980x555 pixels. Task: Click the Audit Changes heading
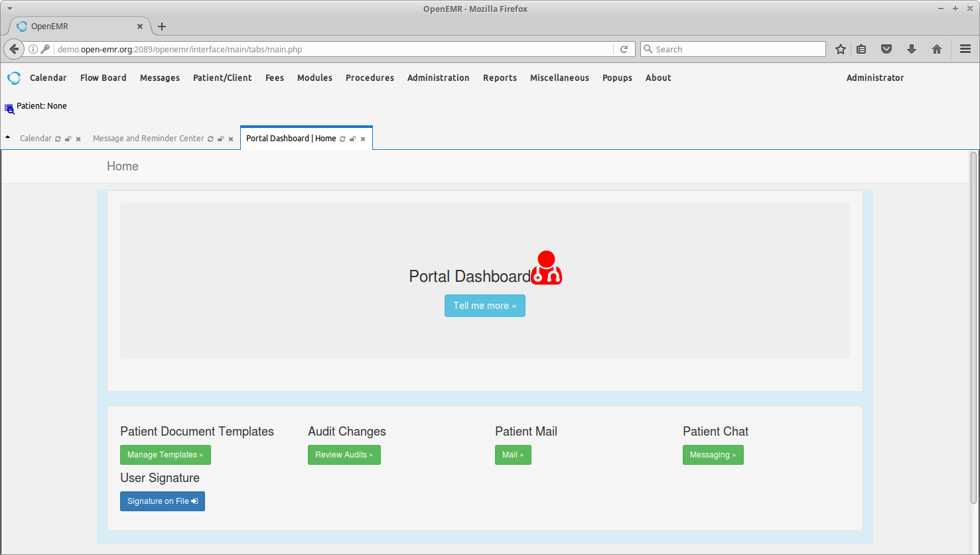(x=347, y=432)
